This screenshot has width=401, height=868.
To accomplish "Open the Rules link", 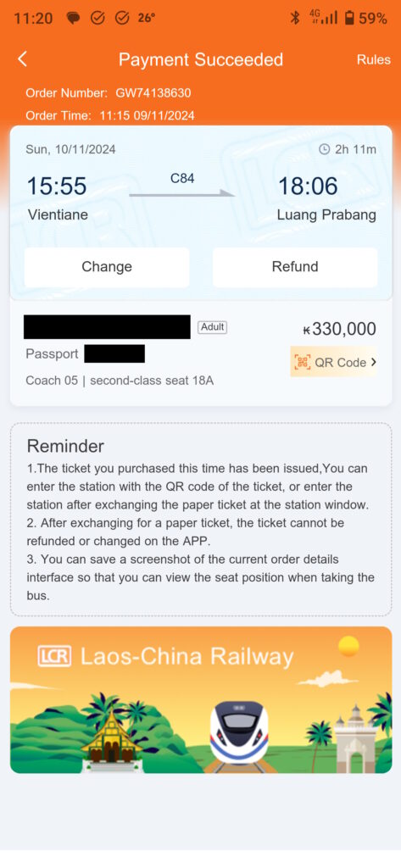I will 373,60.
